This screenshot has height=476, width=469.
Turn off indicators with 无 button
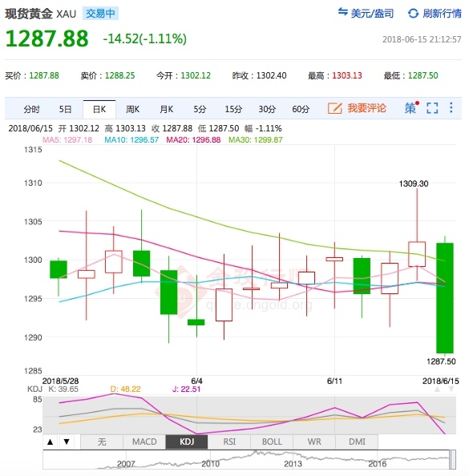click(x=102, y=442)
